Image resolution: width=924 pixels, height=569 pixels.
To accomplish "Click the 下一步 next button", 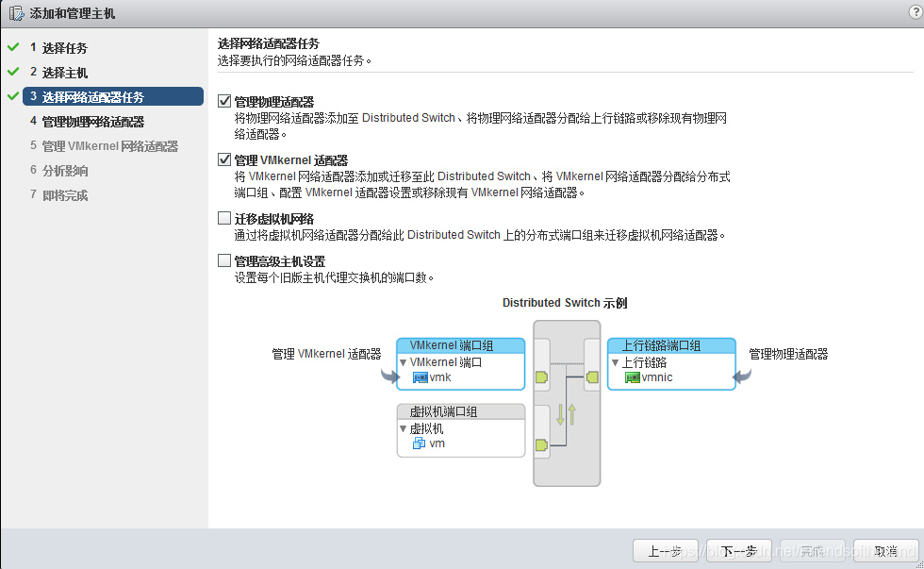I will pos(739,551).
